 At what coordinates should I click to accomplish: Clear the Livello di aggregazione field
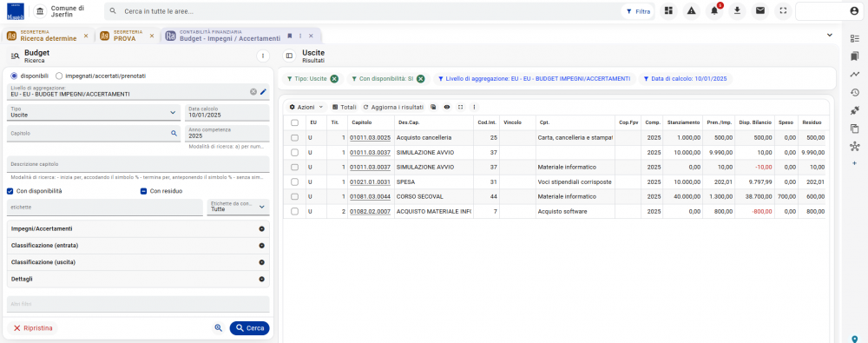(x=253, y=91)
